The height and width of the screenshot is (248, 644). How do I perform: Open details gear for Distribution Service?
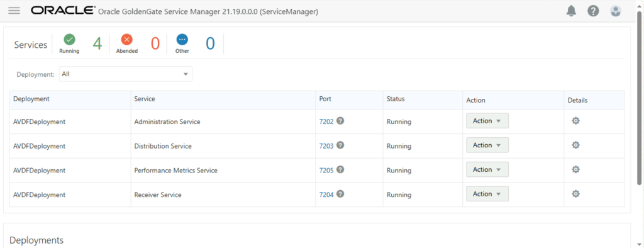(576, 145)
